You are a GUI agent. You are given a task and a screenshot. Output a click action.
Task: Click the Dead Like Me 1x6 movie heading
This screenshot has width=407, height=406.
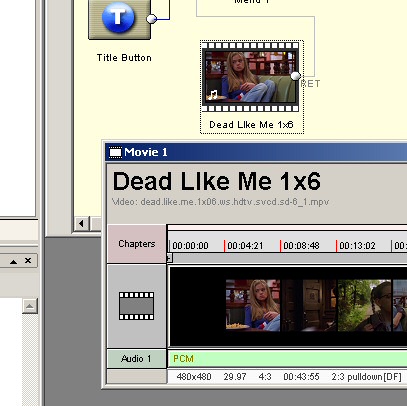[x=217, y=181]
